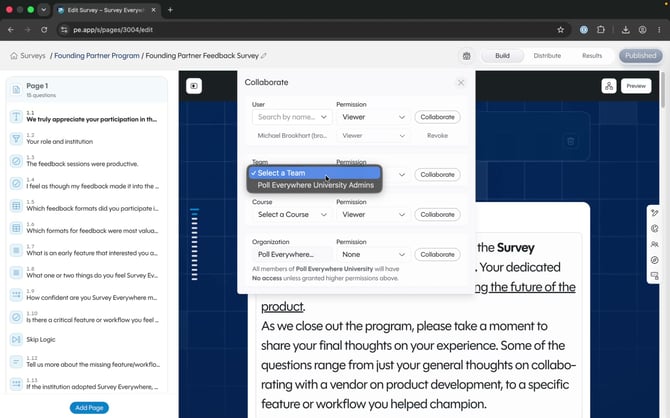Click the collaborate users icon beside Preview
Image resolution: width=670 pixels, height=418 pixels.
pos(609,86)
